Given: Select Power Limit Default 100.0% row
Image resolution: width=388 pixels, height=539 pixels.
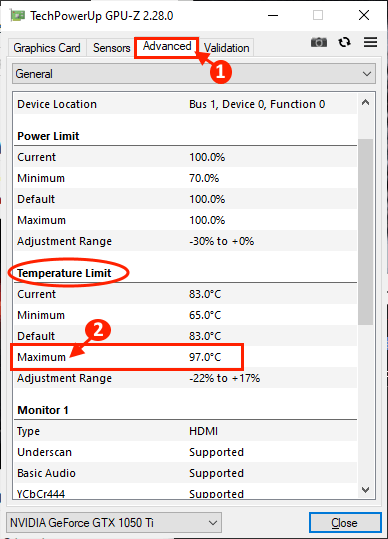Looking at the screenshot, I should (x=185, y=199).
